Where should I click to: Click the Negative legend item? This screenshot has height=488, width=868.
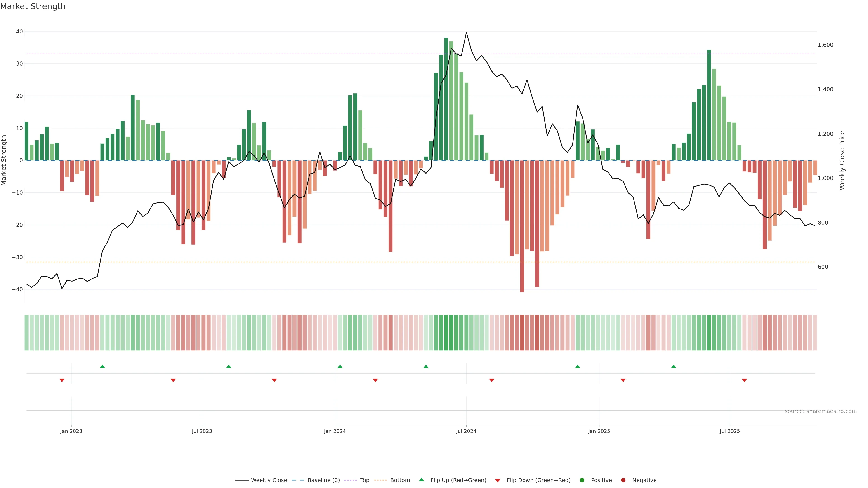(644, 480)
